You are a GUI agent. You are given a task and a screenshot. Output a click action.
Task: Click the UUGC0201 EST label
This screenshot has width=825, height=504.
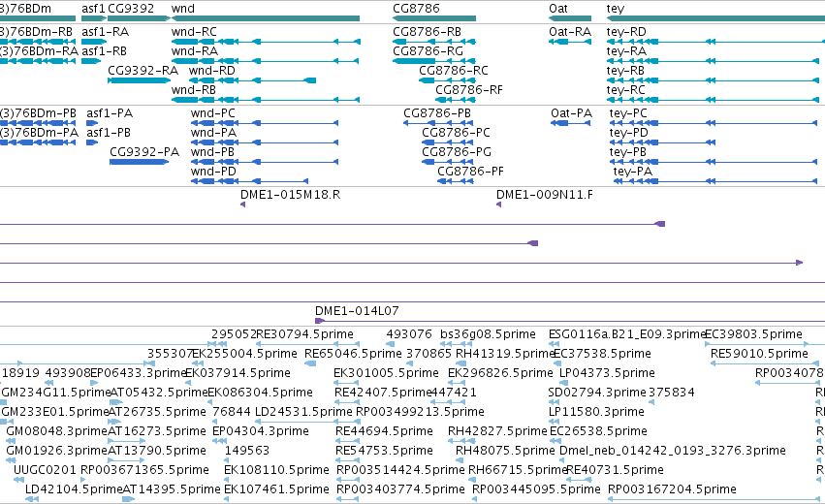45,470
